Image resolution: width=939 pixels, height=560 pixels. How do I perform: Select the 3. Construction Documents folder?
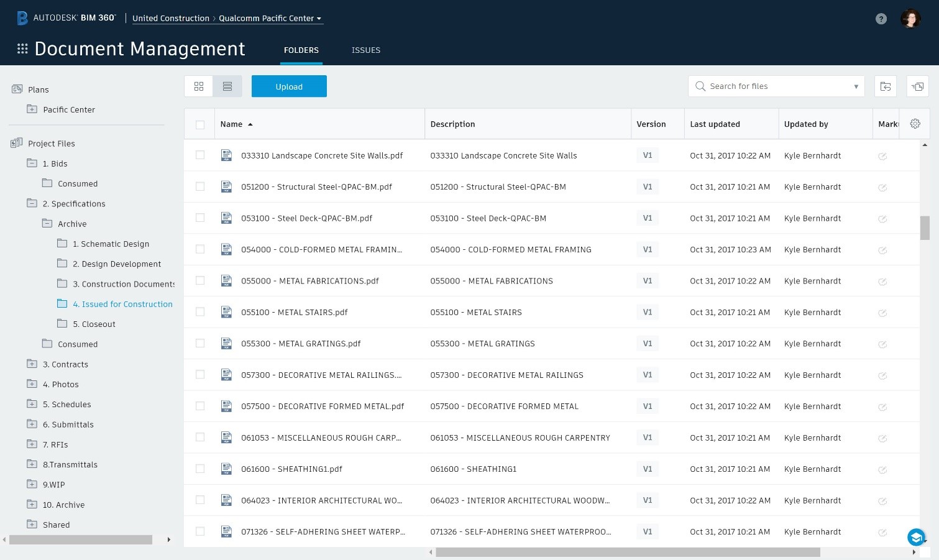pos(124,284)
